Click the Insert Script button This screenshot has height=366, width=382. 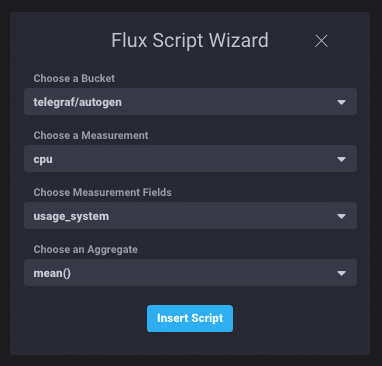190,318
